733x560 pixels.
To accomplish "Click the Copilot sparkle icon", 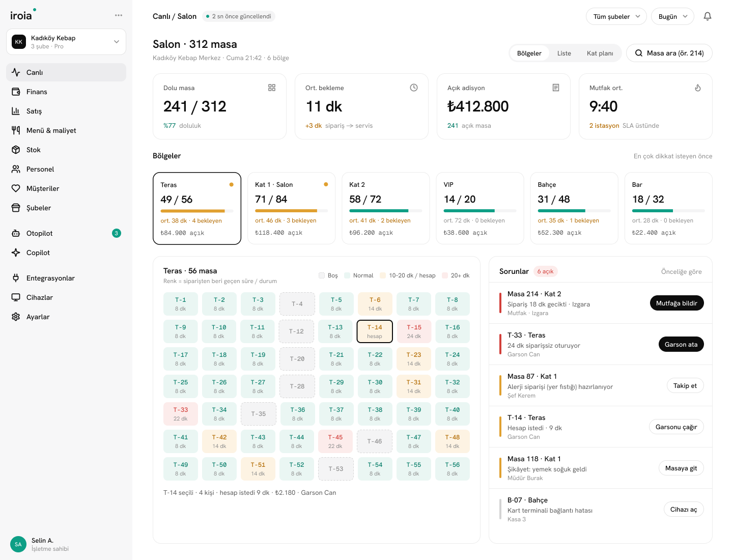I will pos(16,253).
